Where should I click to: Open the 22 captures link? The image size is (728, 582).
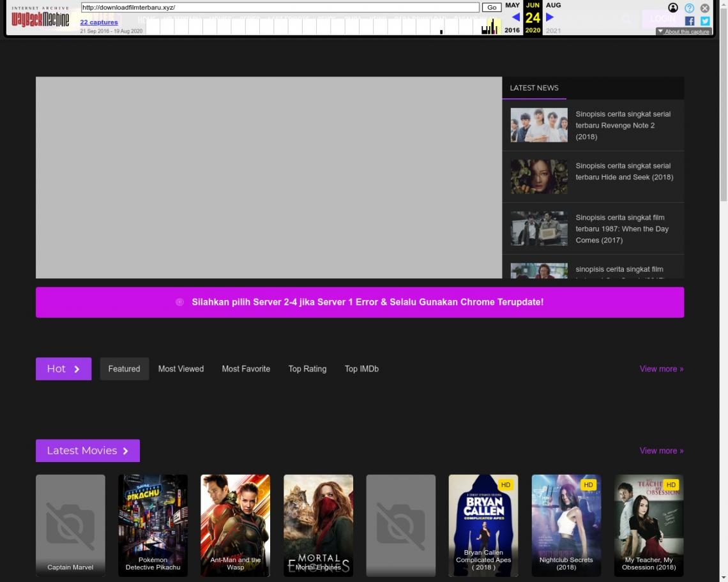click(x=99, y=22)
